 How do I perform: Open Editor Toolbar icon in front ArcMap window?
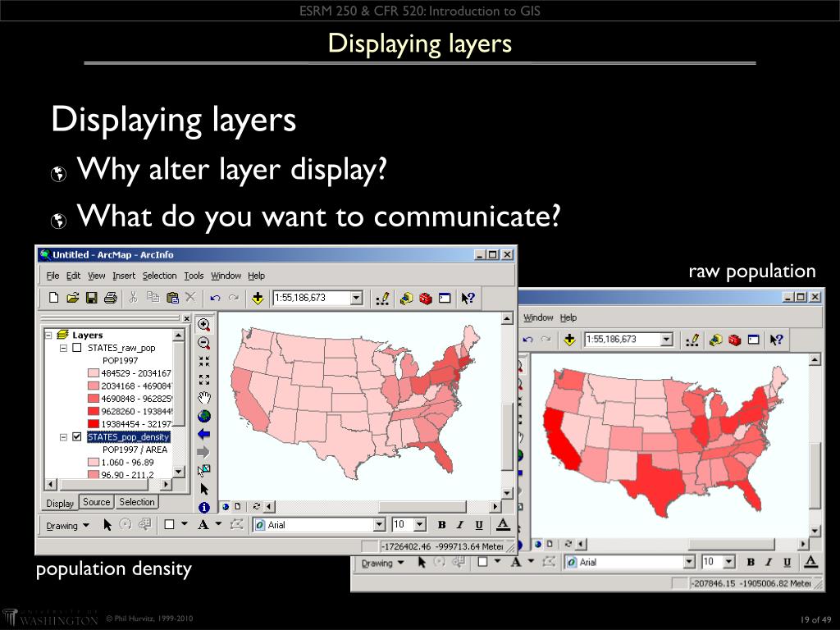[382, 299]
